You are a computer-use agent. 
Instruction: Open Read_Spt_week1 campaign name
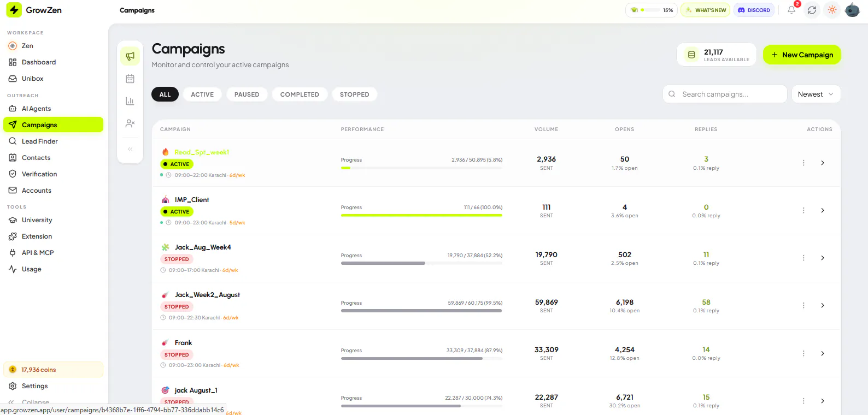[x=202, y=152]
